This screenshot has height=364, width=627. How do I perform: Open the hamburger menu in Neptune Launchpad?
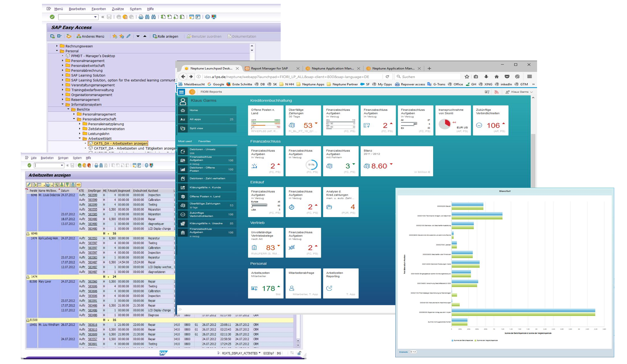pyautogui.click(x=182, y=92)
